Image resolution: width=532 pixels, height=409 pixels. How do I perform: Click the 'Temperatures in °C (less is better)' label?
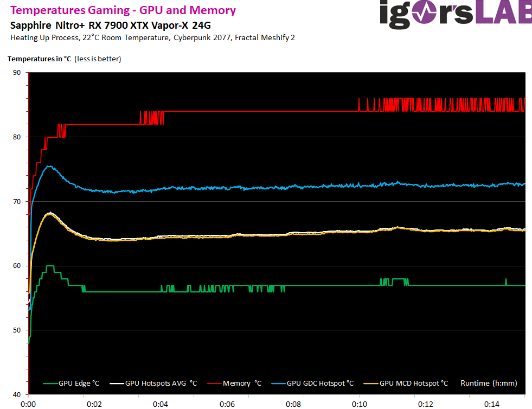click(65, 59)
